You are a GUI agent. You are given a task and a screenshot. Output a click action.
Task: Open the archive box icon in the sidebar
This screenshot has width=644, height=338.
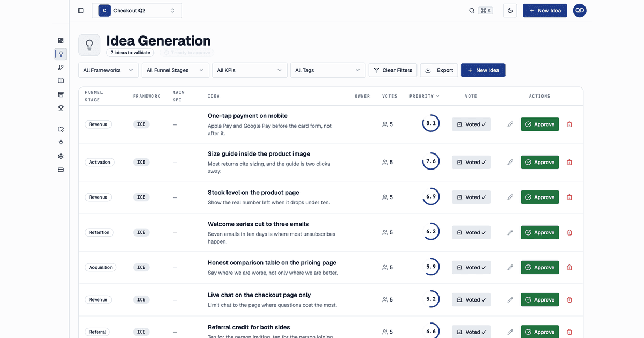coord(61,94)
